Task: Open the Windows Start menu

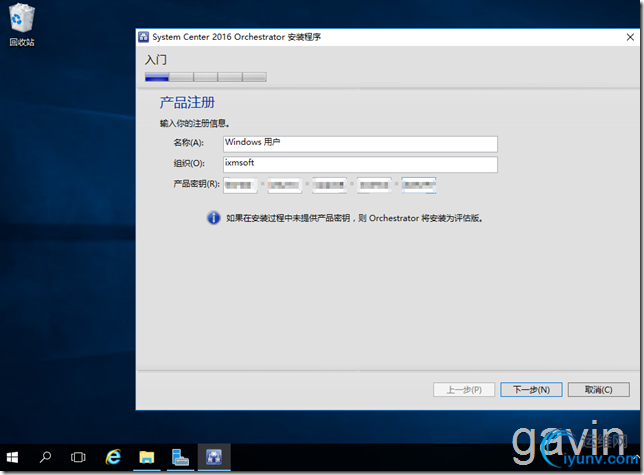Action: tap(12, 457)
